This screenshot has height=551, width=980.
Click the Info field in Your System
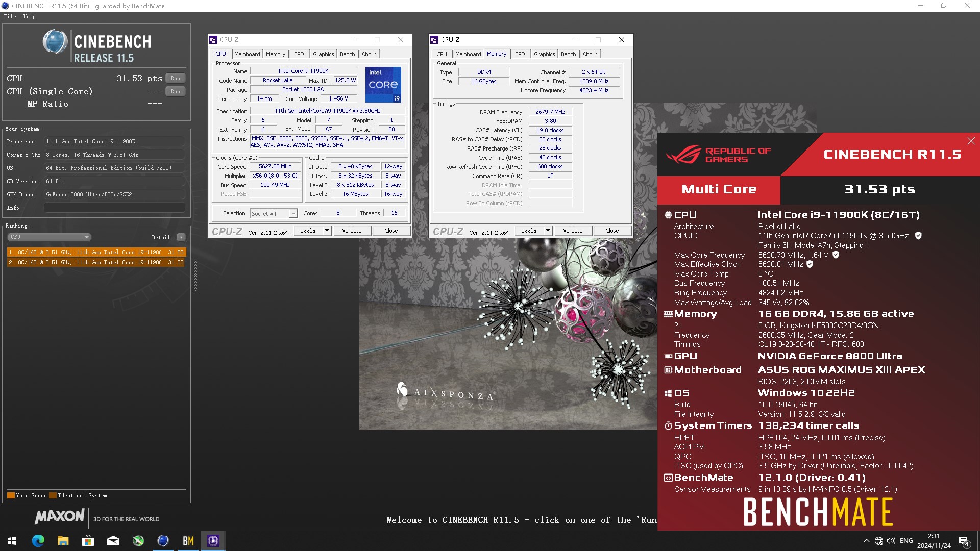point(114,208)
